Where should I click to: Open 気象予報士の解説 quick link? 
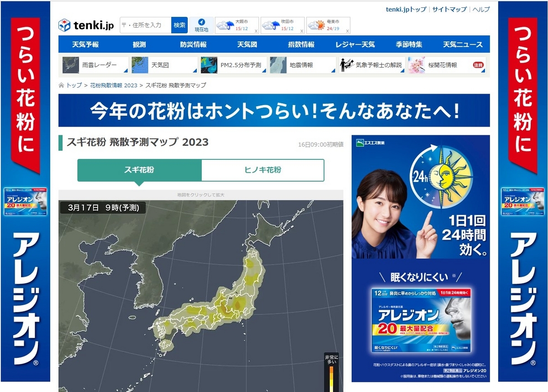(372, 65)
